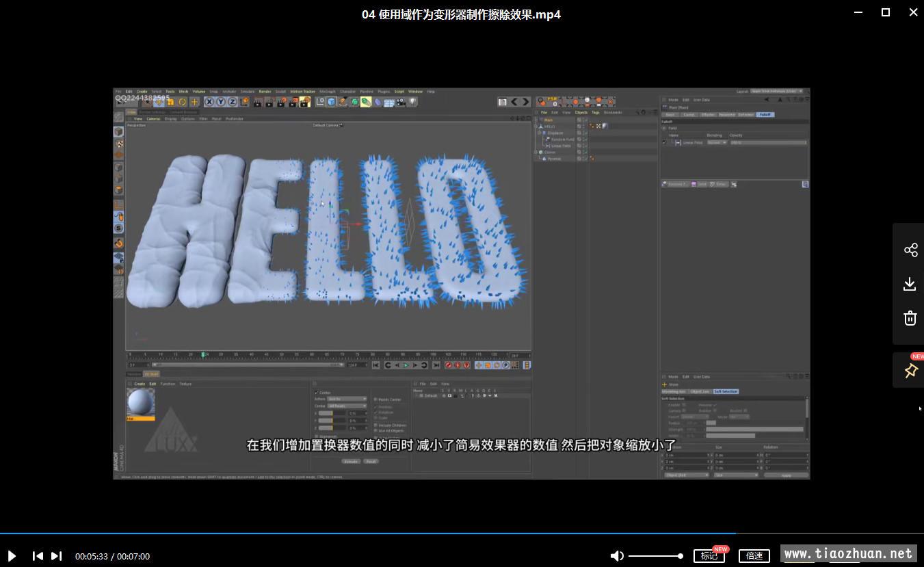Toggle the Use All Objects checkbox
This screenshot has width=924, height=567.
coord(375,431)
